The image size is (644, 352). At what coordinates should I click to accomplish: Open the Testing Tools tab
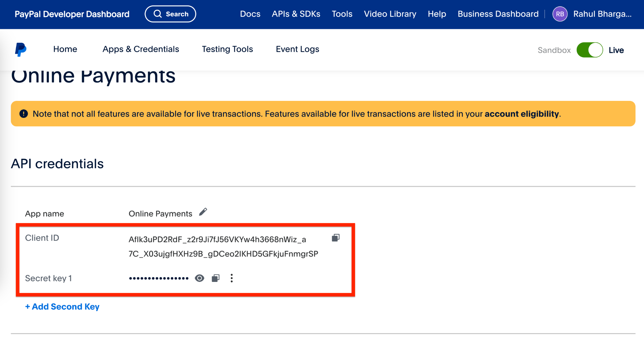(227, 49)
